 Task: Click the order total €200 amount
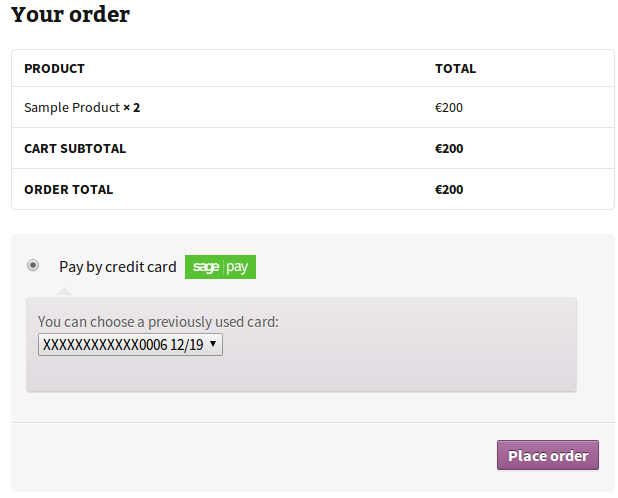(x=449, y=189)
